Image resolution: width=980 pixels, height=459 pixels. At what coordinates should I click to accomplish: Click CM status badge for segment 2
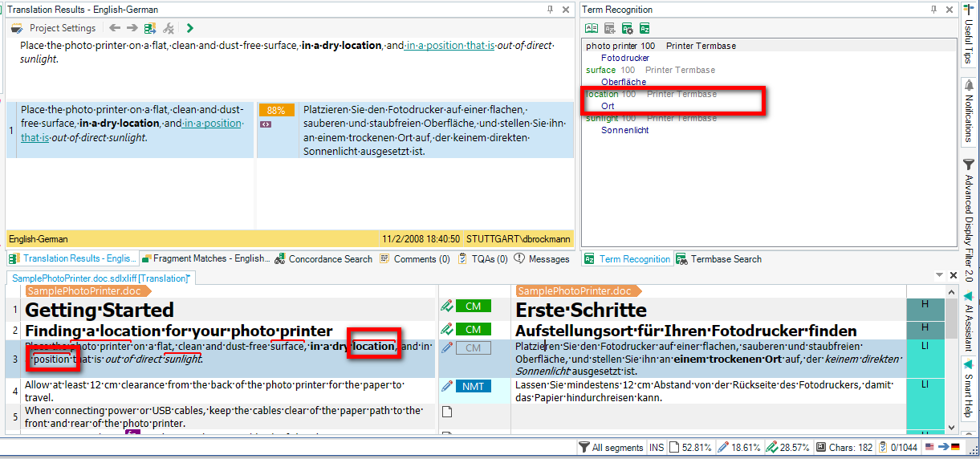(x=473, y=329)
